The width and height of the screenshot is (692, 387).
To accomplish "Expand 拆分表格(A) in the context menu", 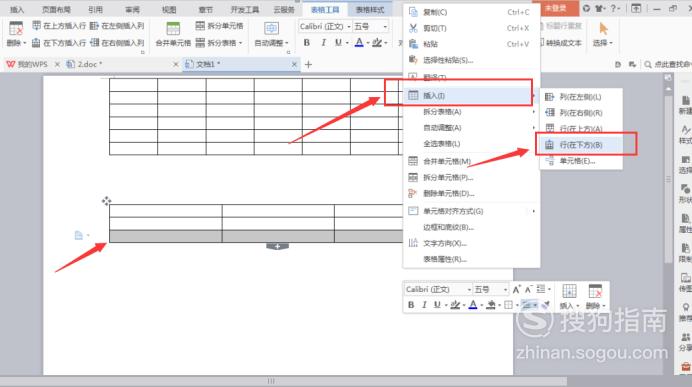I will pos(471,112).
